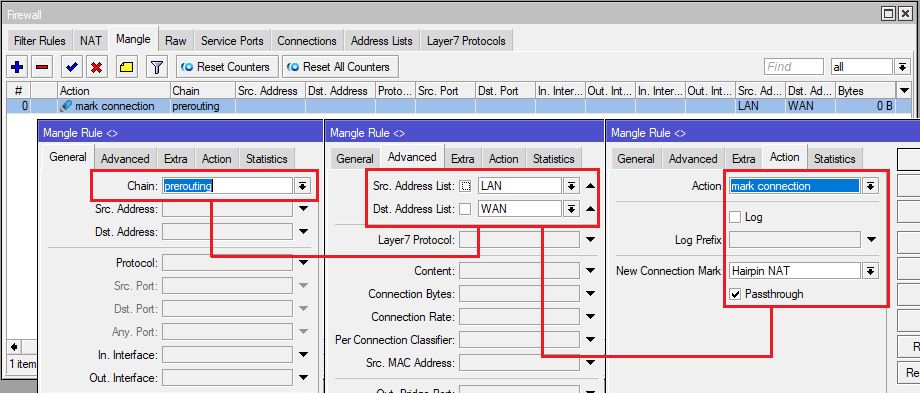Open the Address Lists tab

(x=381, y=41)
